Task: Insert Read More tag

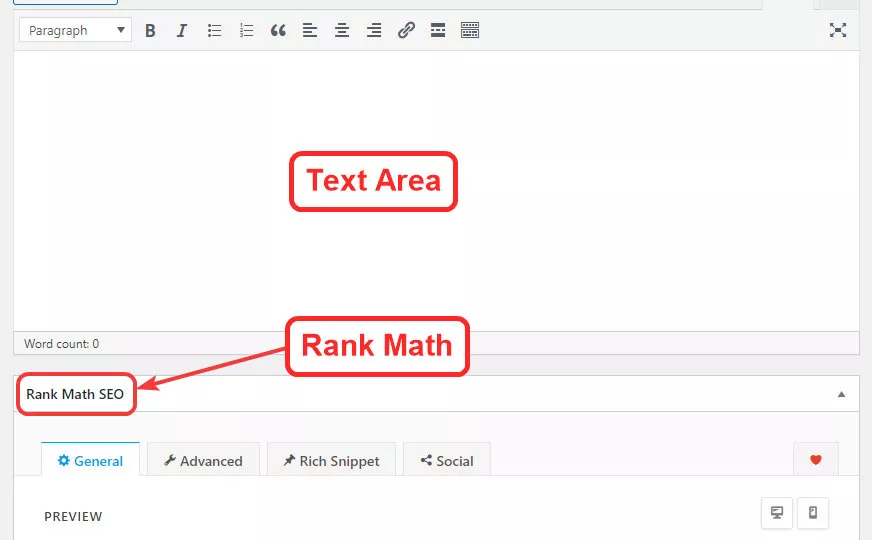Action: pyautogui.click(x=438, y=30)
